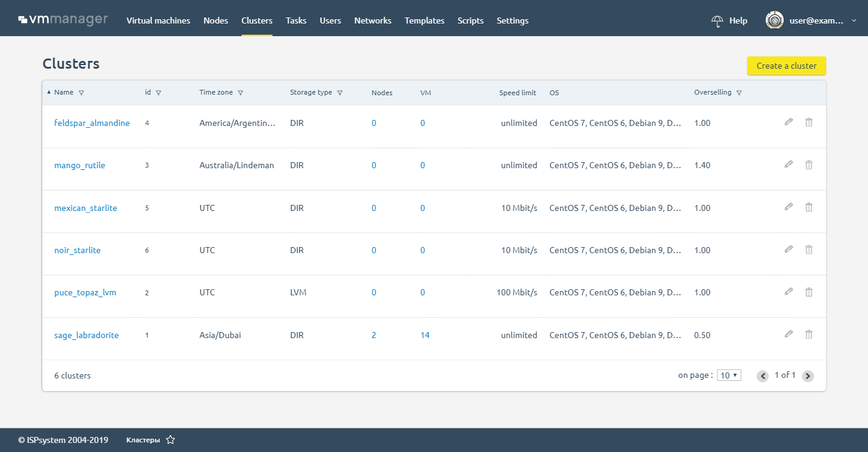Delete the puce_topaz_lvm cluster via trash icon
Image resolution: width=868 pixels, height=452 pixels.
809,292
